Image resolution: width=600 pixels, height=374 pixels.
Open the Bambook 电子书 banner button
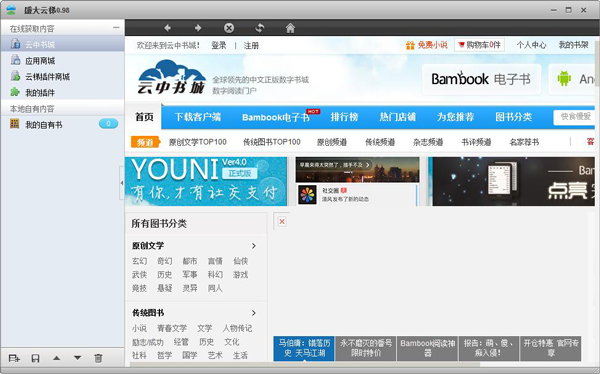click(x=481, y=79)
